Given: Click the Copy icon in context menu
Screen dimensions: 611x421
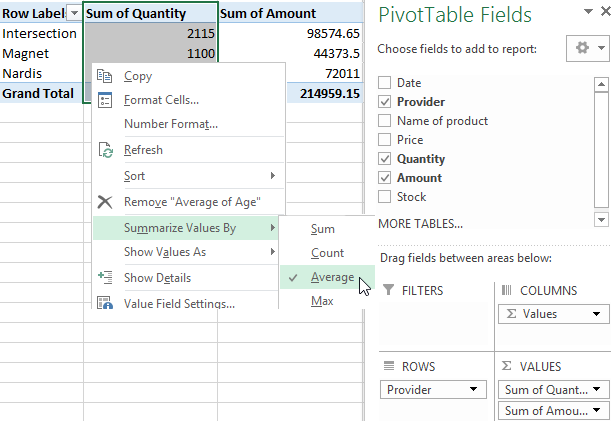Looking at the screenshot, I should click(x=105, y=76).
